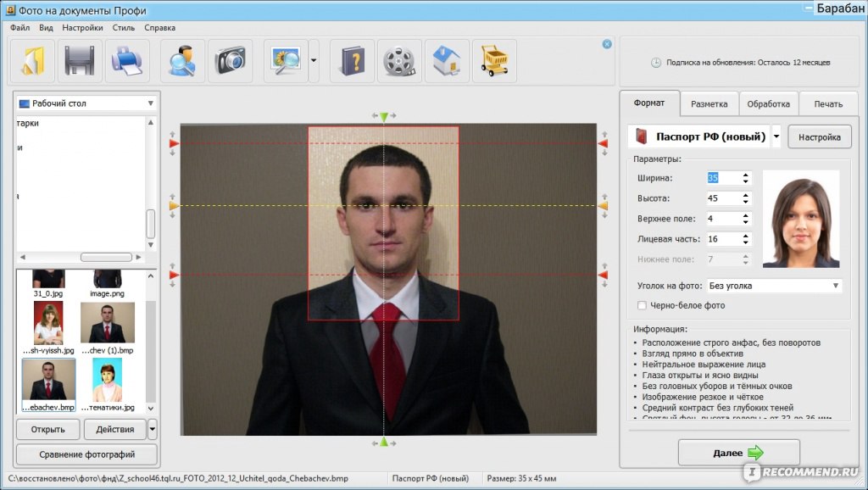
Task: Click the Ширина value field
Action: tap(723, 178)
